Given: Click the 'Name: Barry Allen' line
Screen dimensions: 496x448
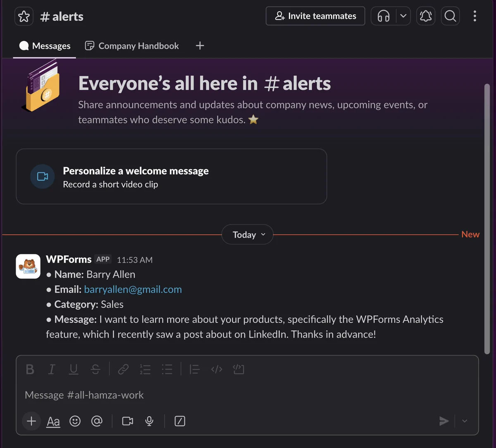Looking at the screenshot, I should (x=91, y=274).
